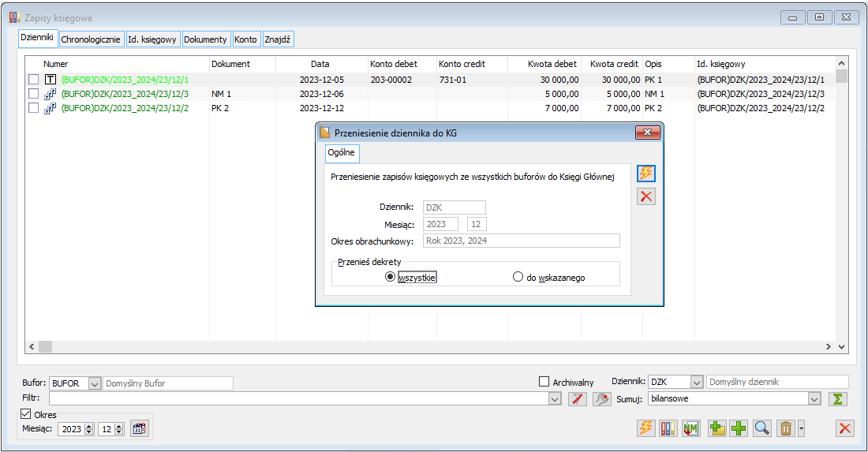This screenshot has height=452, width=868.
Task: Open the calendar icon next to Miesiąc
Action: [x=140, y=429]
